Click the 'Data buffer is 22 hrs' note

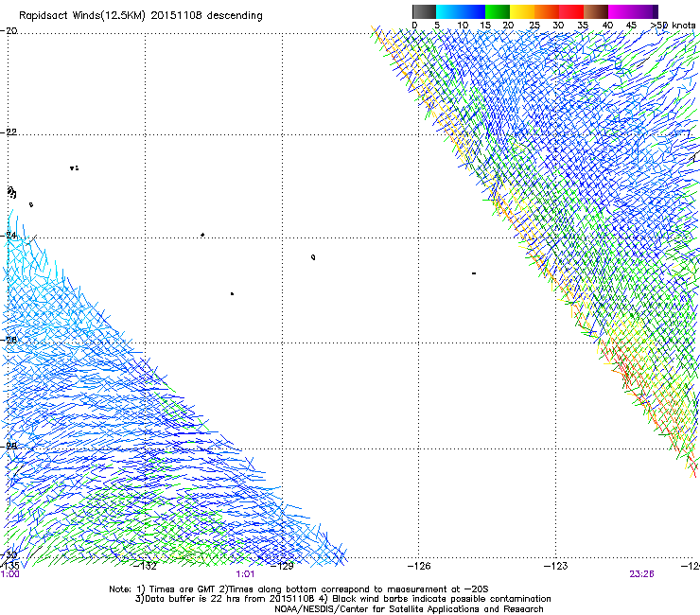click(342, 599)
